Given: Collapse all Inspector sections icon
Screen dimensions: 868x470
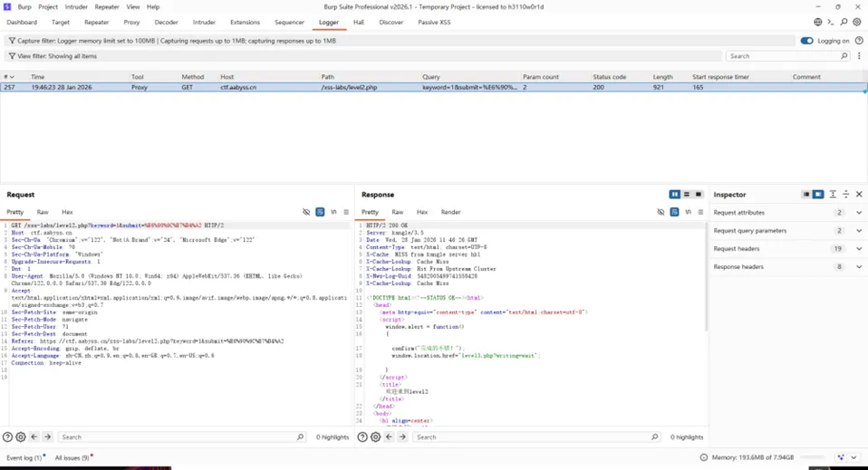Looking at the screenshot, I should 846,195.
